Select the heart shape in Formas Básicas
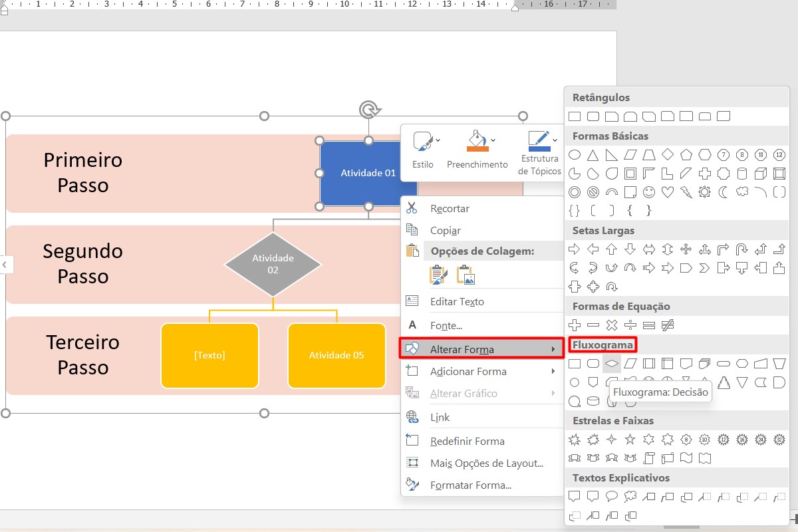This screenshot has width=798, height=532. [668, 192]
